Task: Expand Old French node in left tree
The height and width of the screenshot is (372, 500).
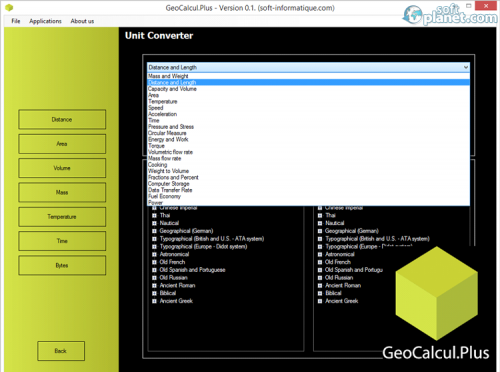Action: tap(154, 262)
